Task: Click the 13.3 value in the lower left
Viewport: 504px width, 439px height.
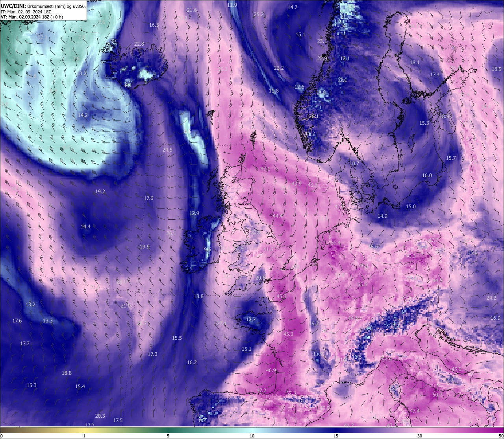Action: pyautogui.click(x=48, y=320)
